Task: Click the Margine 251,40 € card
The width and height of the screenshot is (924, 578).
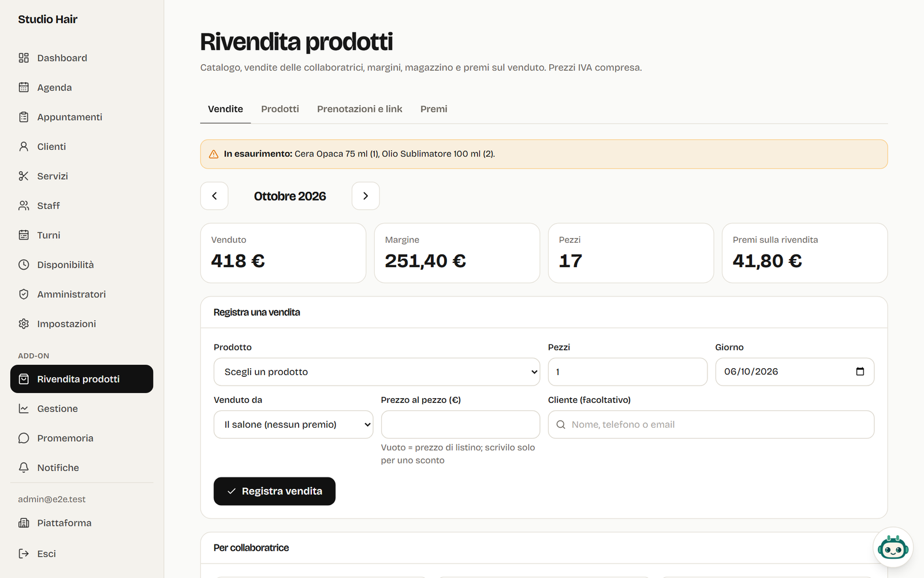Action: click(x=457, y=253)
